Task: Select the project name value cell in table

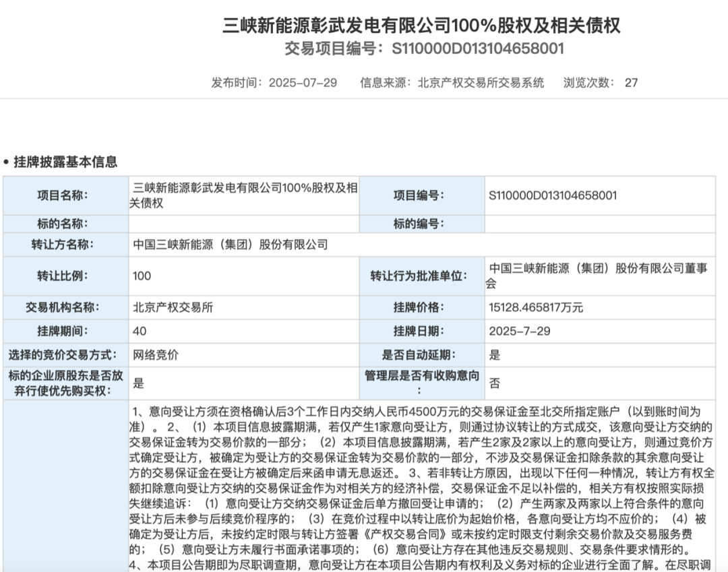Action: point(244,195)
